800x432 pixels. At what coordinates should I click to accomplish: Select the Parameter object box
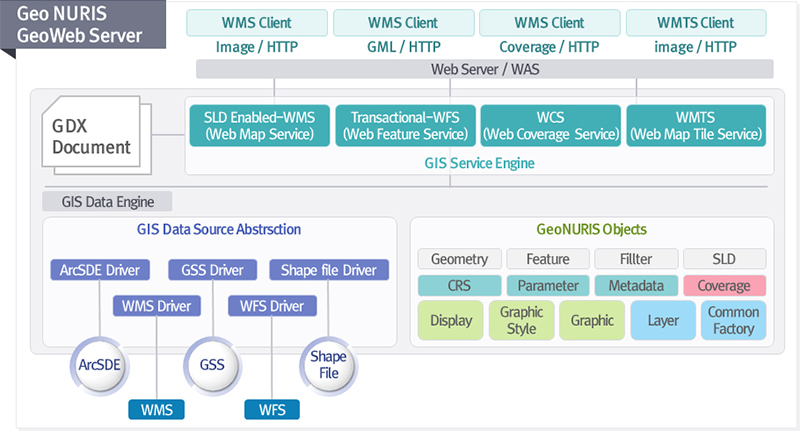[x=548, y=286]
